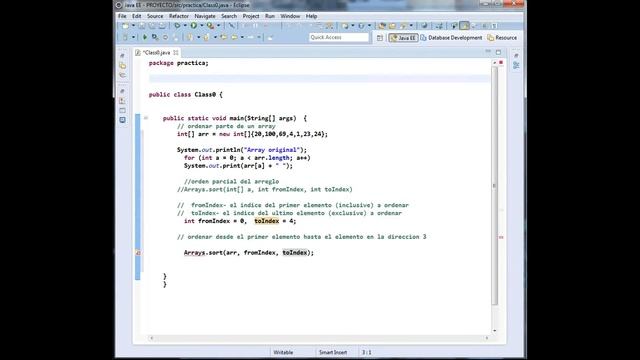Open the External Tools dropdown arrow

tap(218, 26)
